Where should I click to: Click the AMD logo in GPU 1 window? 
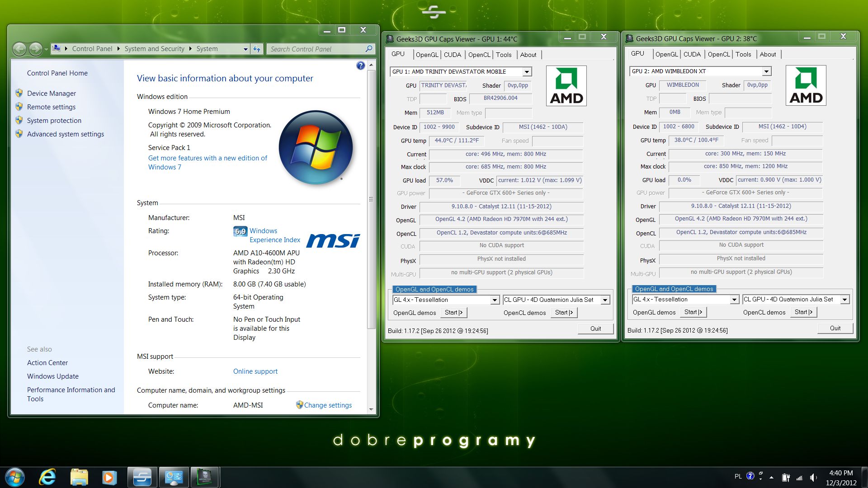coord(566,86)
